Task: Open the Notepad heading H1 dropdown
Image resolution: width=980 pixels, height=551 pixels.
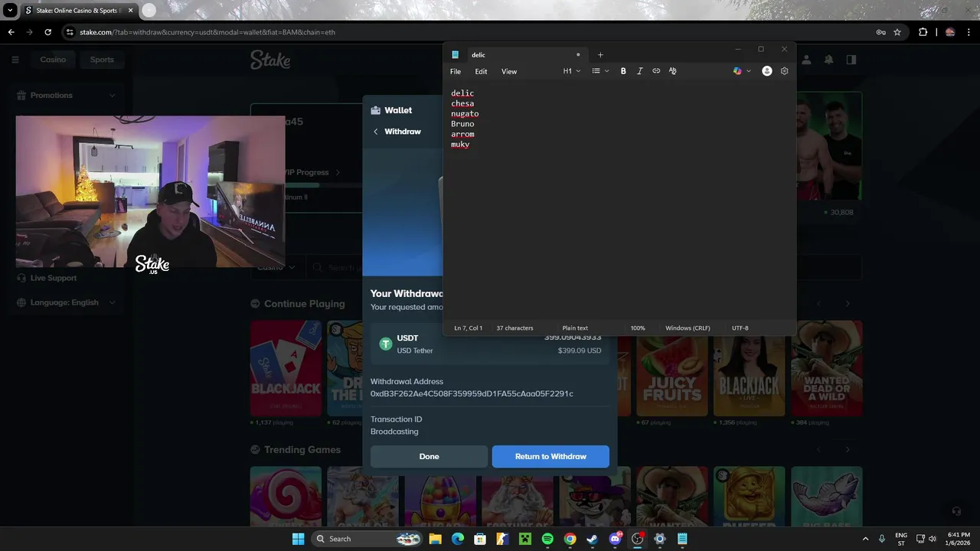Action: 572,71
